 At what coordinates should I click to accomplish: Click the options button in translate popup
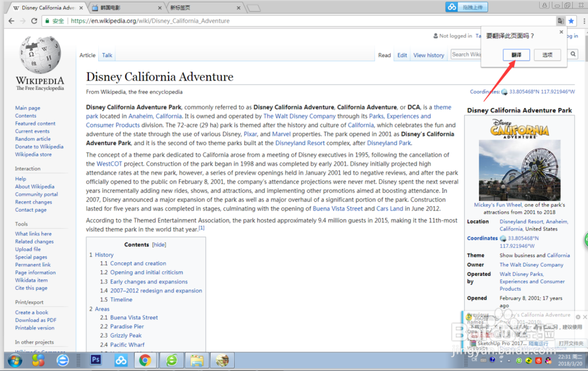tap(547, 55)
